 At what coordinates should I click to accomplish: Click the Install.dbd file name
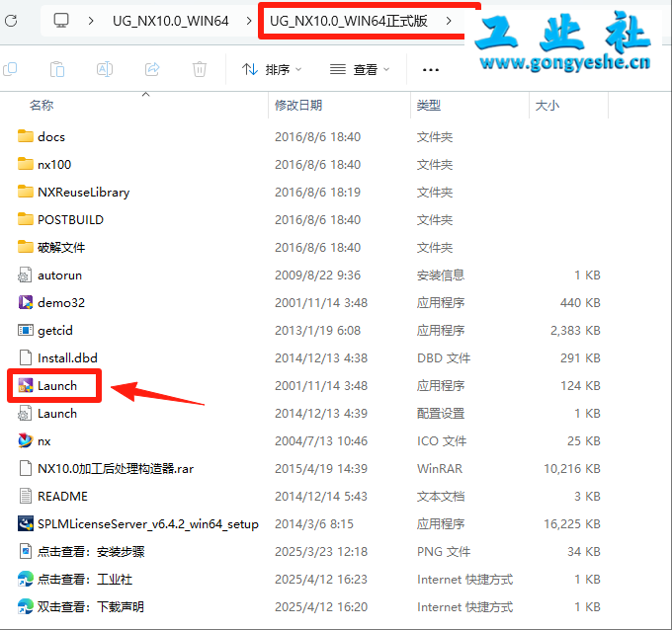(x=68, y=358)
